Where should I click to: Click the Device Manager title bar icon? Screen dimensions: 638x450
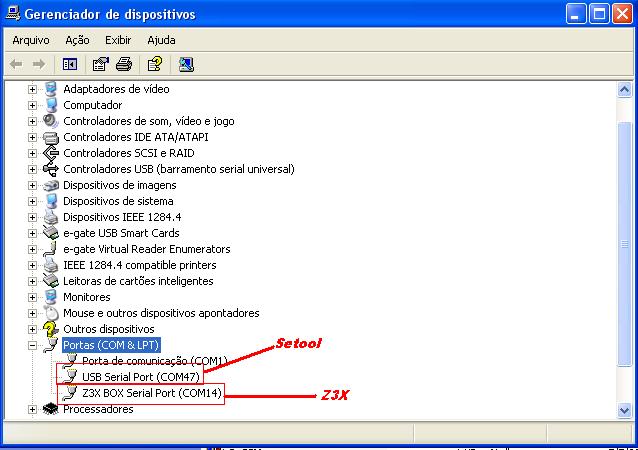pos(13,13)
